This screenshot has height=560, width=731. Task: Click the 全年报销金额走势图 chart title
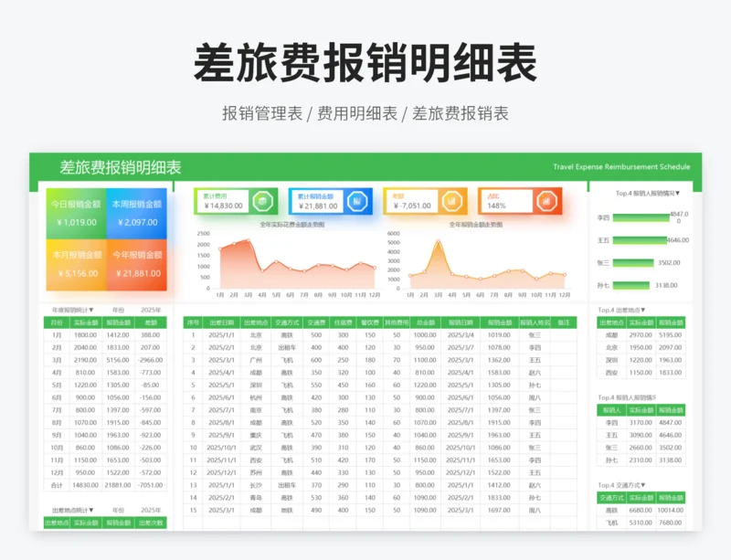point(476,225)
